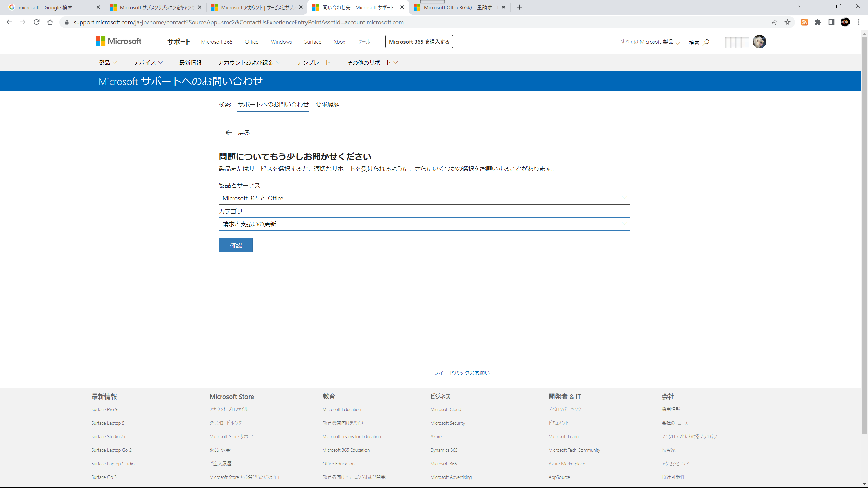
Task: Reload the current page
Action: [x=37, y=22]
